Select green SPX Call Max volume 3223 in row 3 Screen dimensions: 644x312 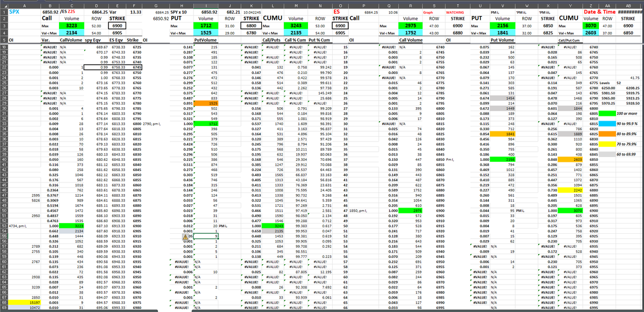click(71, 25)
